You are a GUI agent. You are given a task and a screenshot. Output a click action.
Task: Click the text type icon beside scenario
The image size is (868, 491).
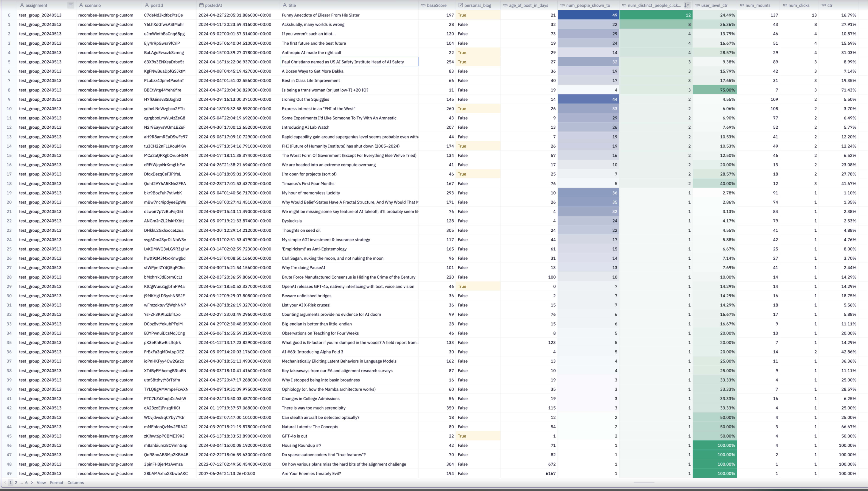[x=81, y=5]
